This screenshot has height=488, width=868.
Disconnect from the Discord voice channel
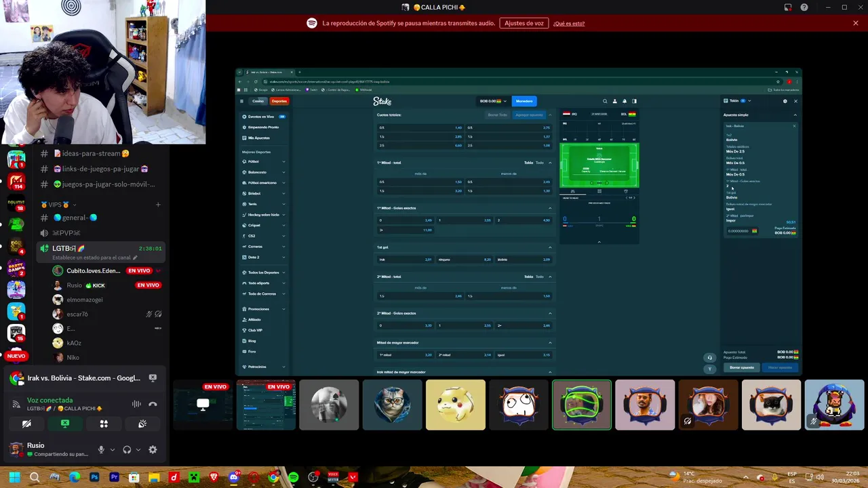(153, 404)
